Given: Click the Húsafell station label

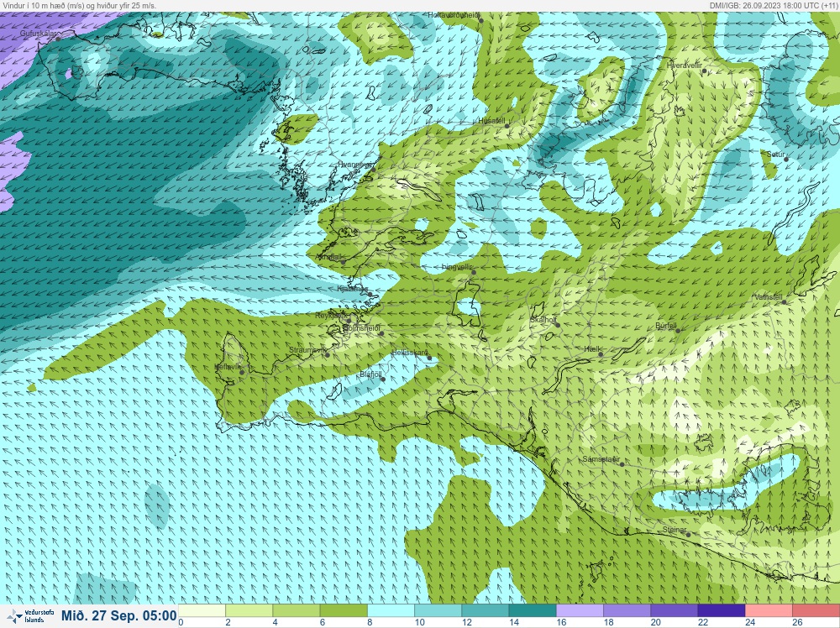Looking at the screenshot, I should [x=491, y=121].
